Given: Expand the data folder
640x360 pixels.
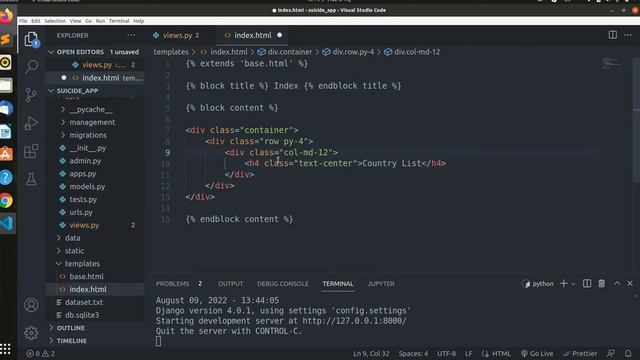Looking at the screenshot, I should (72, 238).
